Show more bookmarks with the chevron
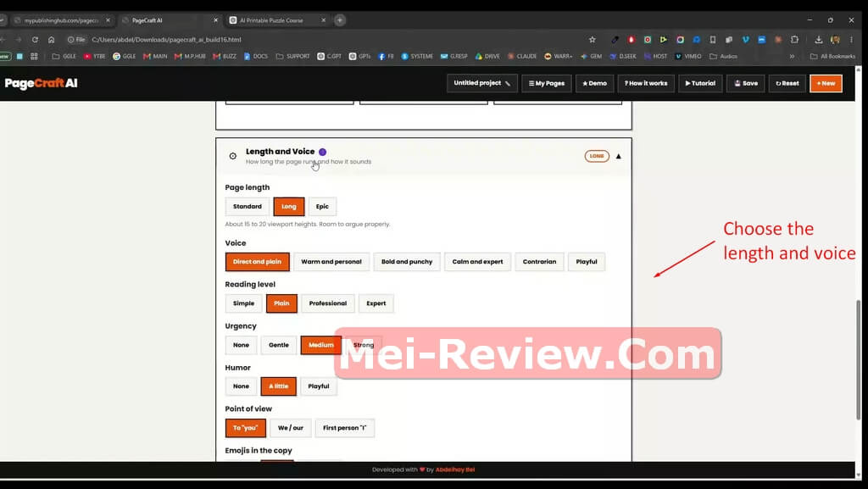This screenshot has height=489, width=868. click(793, 57)
